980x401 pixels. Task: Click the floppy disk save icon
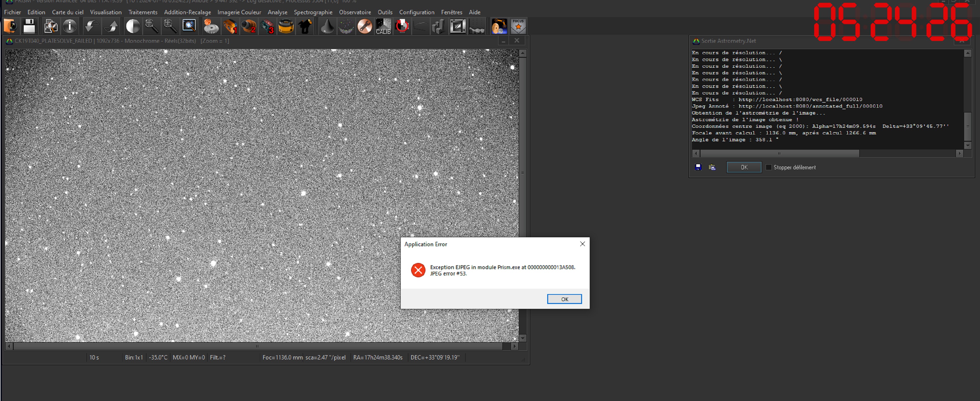[x=29, y=26]
